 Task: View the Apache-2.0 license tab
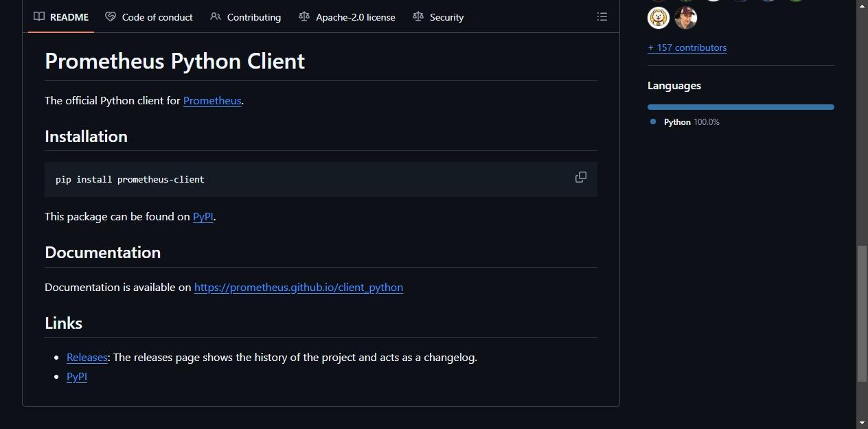pyautogui.click(x=347, y=17)
